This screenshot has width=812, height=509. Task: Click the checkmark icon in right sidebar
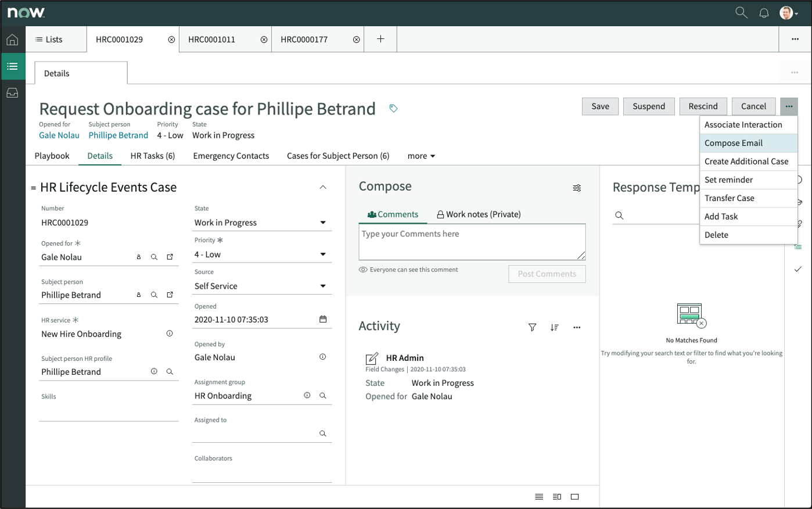coord(798,269)
